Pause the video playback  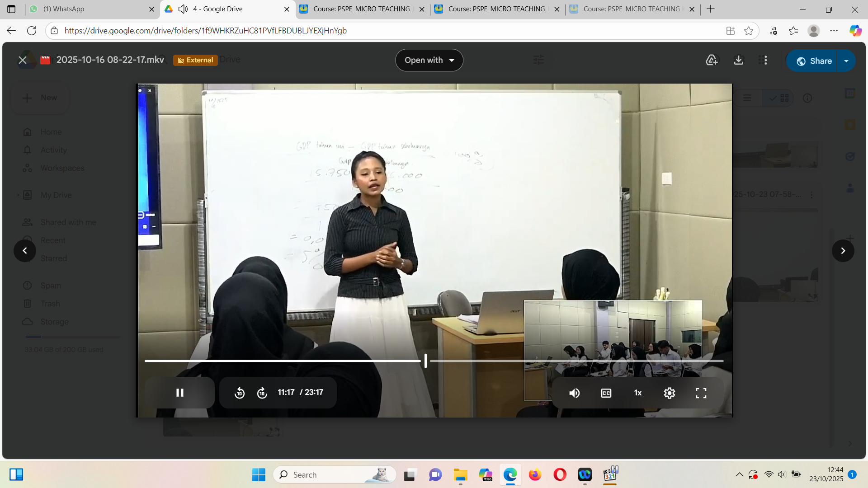[179, 393]
